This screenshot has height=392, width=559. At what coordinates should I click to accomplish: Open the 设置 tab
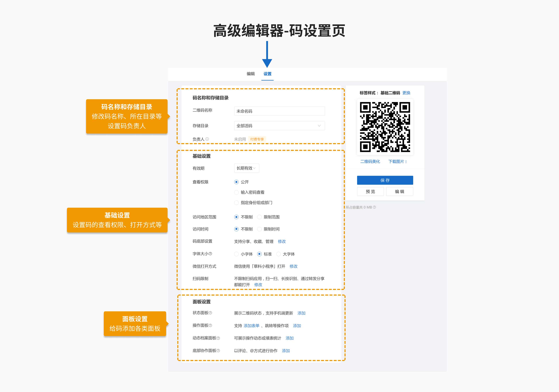(267, 74)
